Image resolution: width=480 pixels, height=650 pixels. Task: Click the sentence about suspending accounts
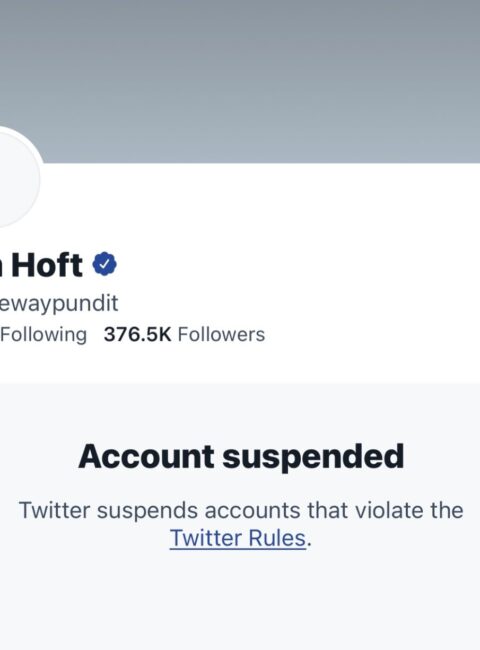(241, 524)
